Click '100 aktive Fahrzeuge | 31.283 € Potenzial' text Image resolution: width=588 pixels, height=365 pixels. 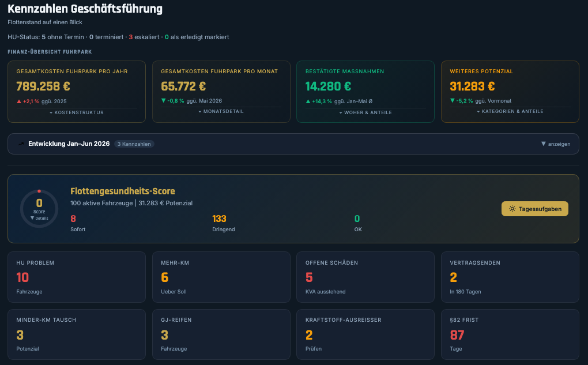[131, 203]
